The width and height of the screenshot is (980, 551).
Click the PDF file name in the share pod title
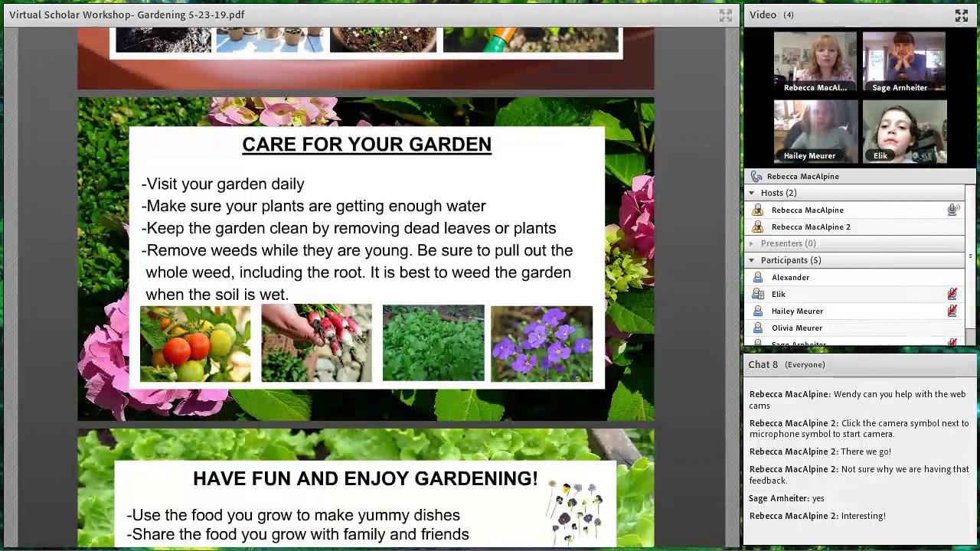(127, 15)
